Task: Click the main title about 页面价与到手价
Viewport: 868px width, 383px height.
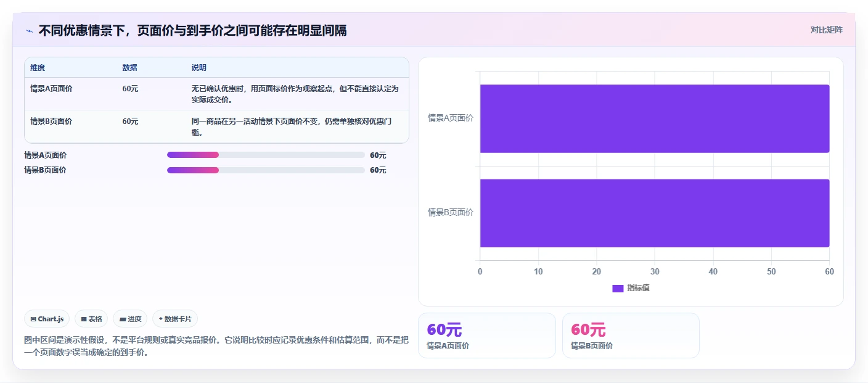Action: coord(192,30)
